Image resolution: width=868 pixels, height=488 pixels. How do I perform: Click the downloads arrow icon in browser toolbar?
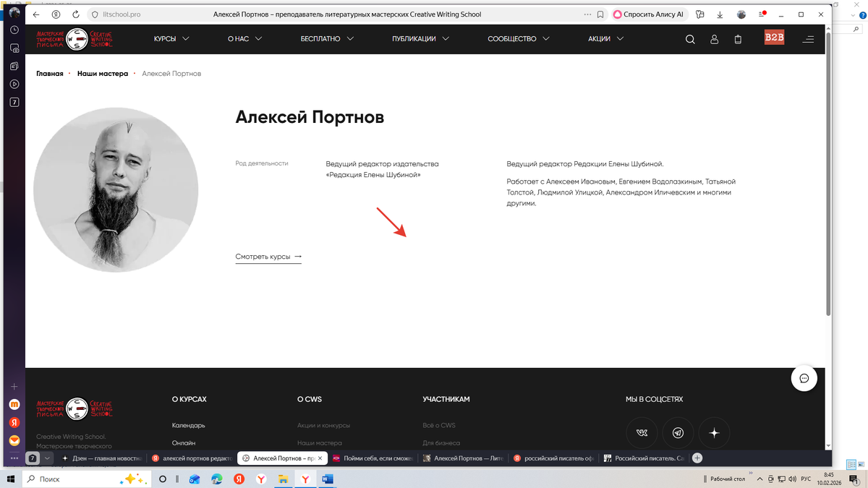719,14
